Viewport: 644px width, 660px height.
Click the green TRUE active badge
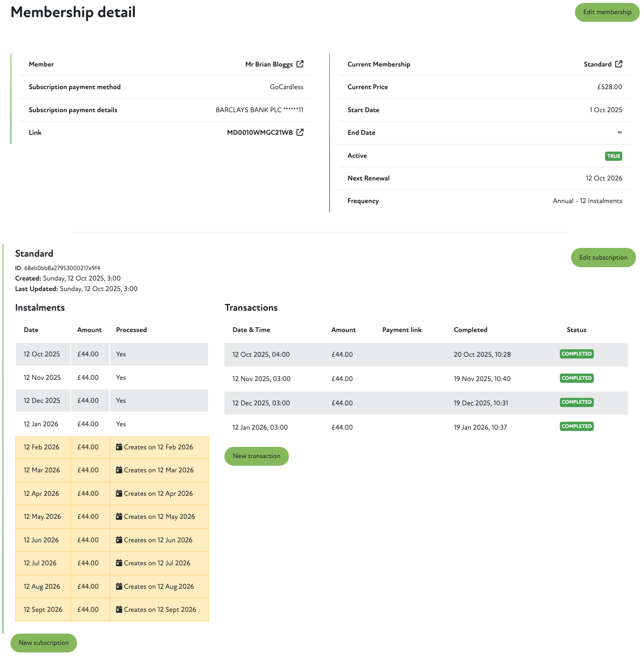pyautogui.click(x=613, y=156)
